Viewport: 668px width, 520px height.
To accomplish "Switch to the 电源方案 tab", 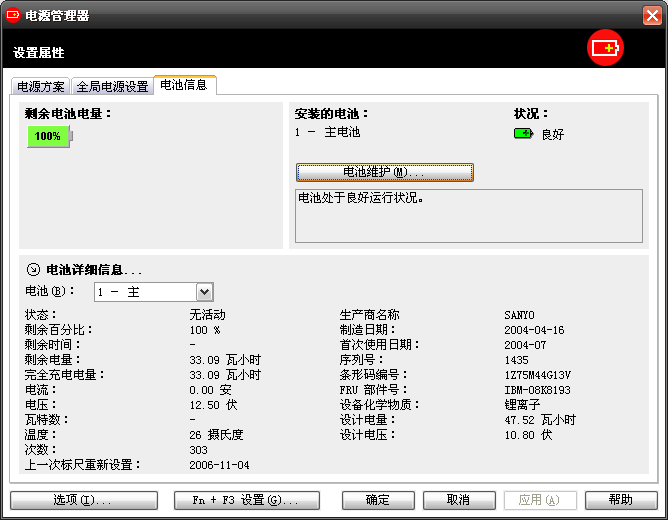I will [x=41, y=87].
